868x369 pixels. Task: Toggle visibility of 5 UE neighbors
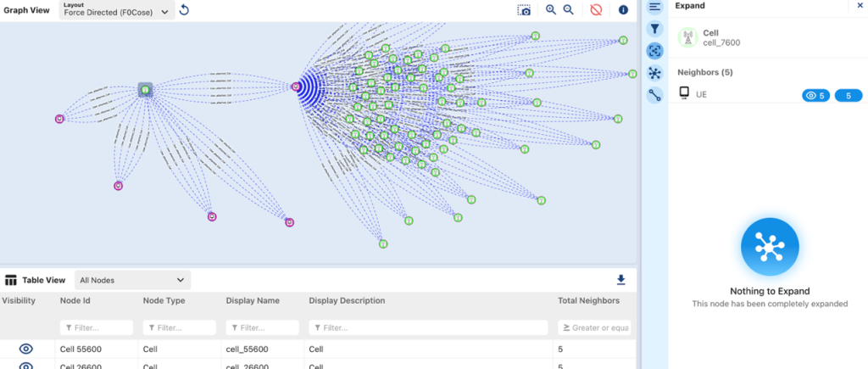816,96
